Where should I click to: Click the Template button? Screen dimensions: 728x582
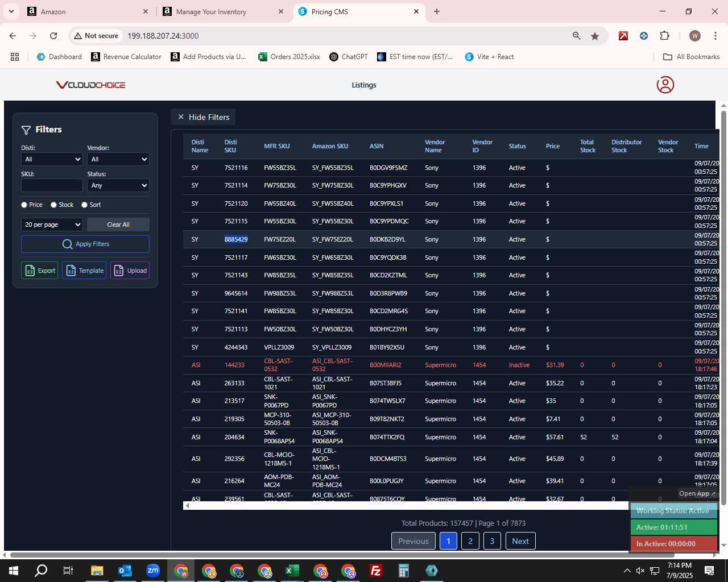coord(84,271)
